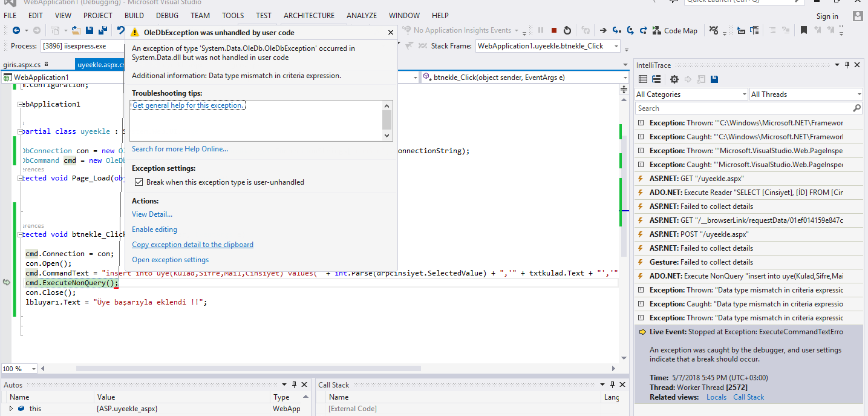
Task: Open the Stack Frame dropdown
Action: point(548,46)
